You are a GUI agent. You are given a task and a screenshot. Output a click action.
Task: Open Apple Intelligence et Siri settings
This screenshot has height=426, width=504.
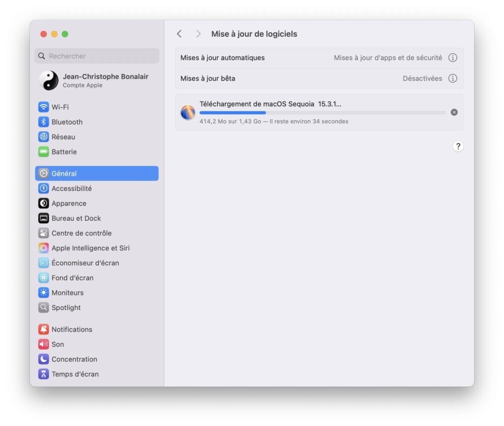(43, 248)
